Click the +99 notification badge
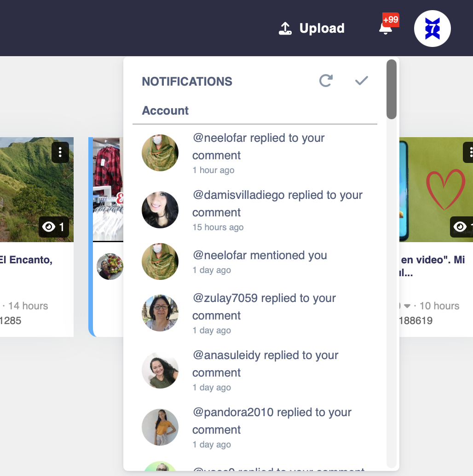473x476 pixels. point(391,20)
